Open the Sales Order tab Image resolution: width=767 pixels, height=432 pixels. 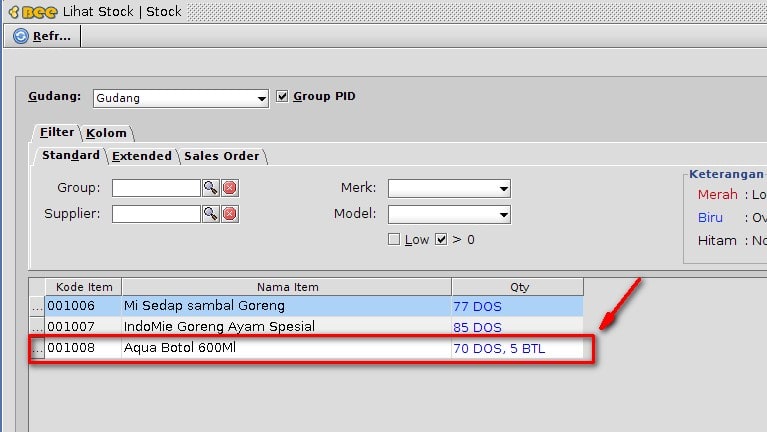[x=222, y=156]
